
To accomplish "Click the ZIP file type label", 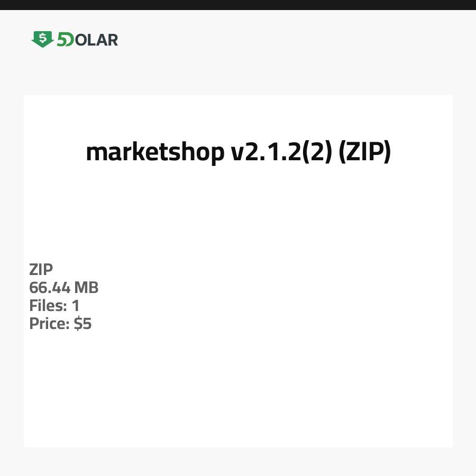I will [x=41, y=270].
